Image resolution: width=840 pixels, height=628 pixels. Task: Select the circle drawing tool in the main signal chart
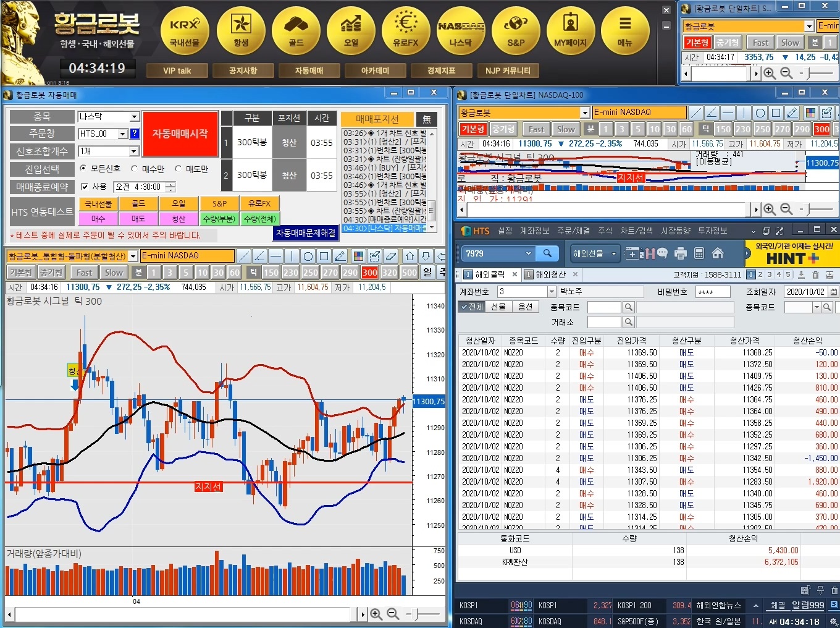[x=308, y=256]
